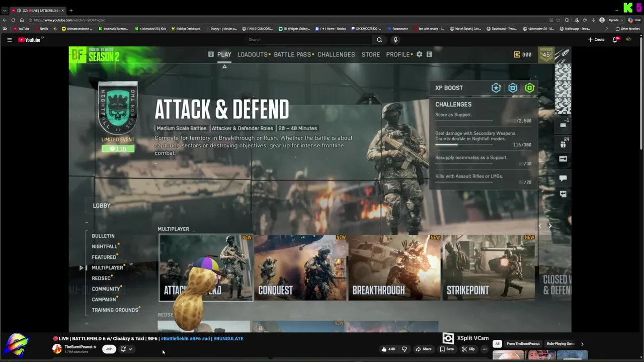
Task: Select the green hexagon XP boost badge
Action: 529,88
